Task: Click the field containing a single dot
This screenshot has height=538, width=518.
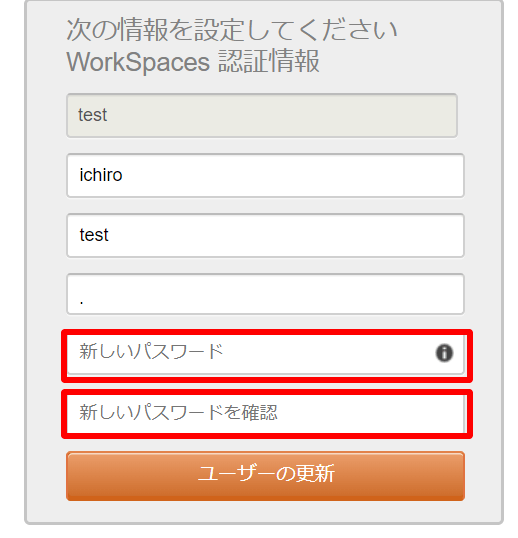Action: coord(266,294)
